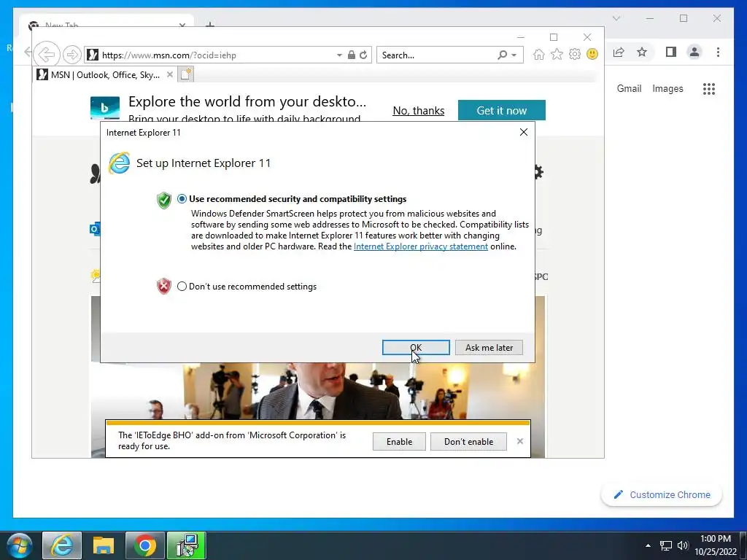
Task: Dismiss the add-on notification bar
Action: (x=519, y=441)
